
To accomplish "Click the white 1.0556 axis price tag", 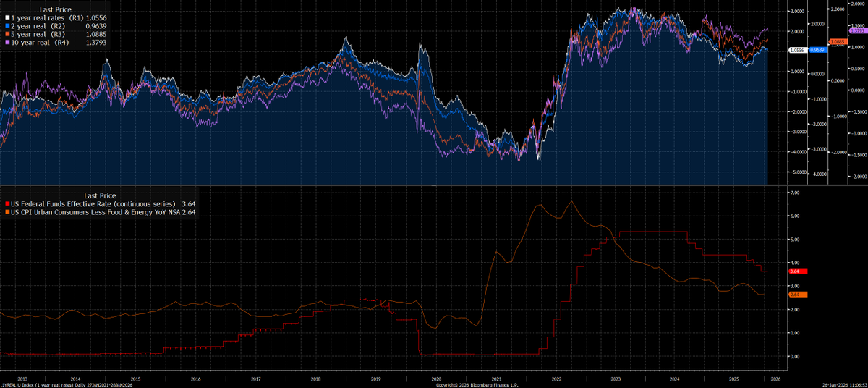I will tap(798, 50).
